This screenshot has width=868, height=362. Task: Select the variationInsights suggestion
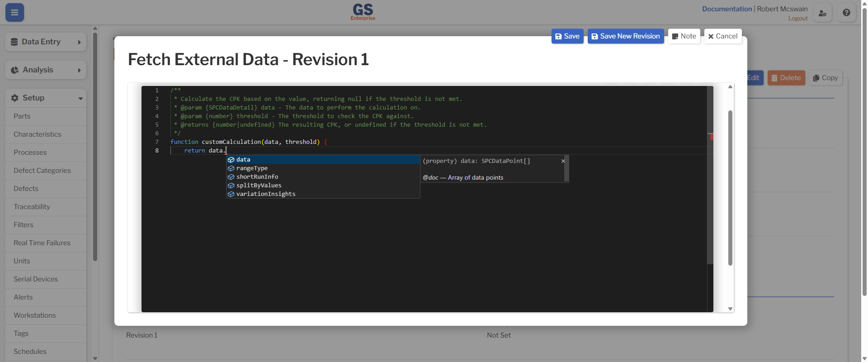tap(323, 194)
